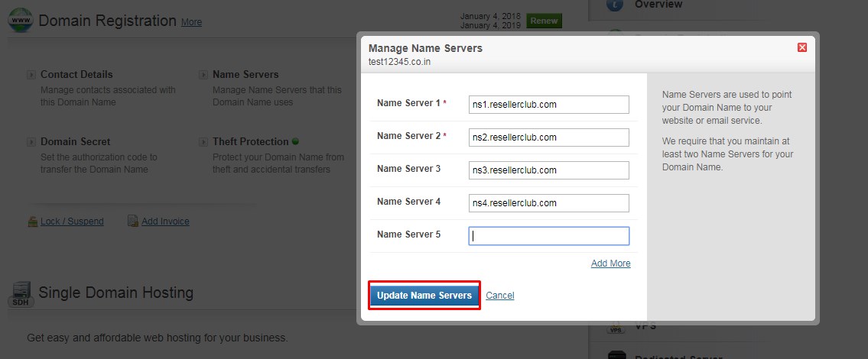
Task: Click the Name Server 5 label
Action: (408, 234)
